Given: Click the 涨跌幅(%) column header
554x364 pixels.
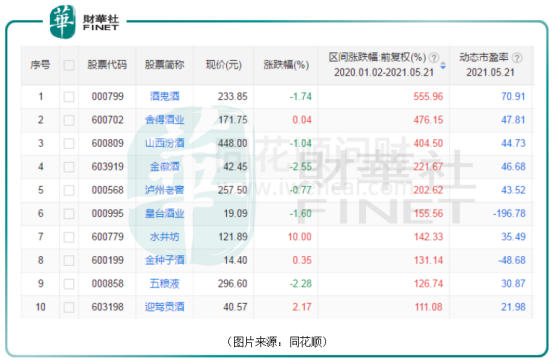Looking at the screenshot, I should 286,65.
